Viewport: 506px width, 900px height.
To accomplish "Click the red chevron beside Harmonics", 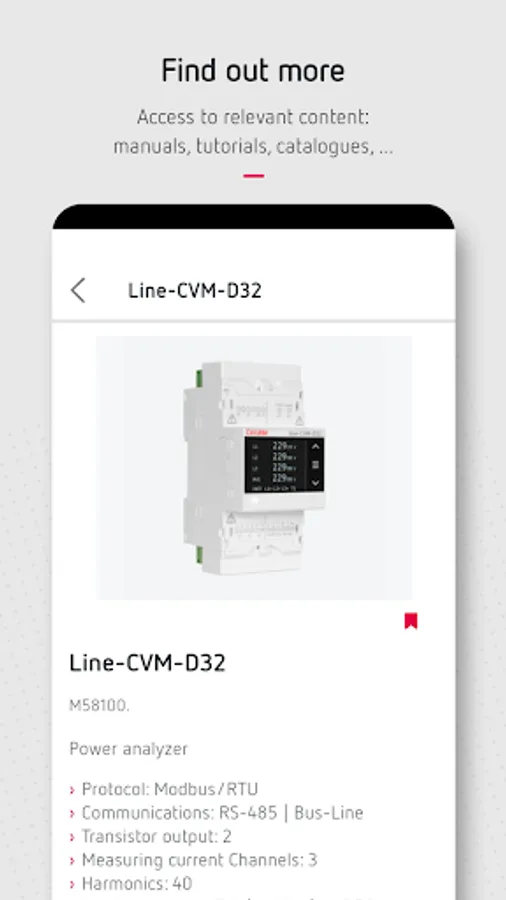I will (72, 885).
